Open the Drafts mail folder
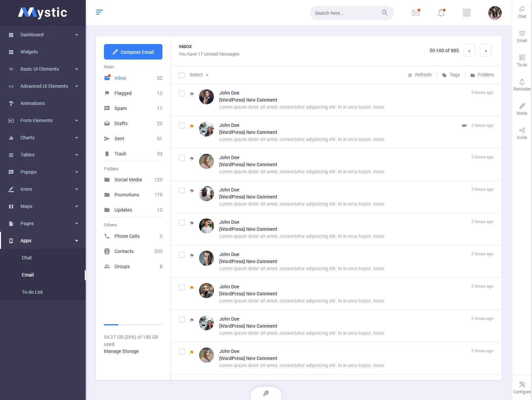 pos(133,123)
